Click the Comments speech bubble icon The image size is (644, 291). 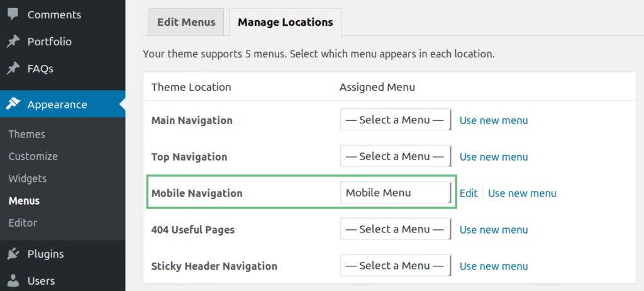[x=13, y=14]
